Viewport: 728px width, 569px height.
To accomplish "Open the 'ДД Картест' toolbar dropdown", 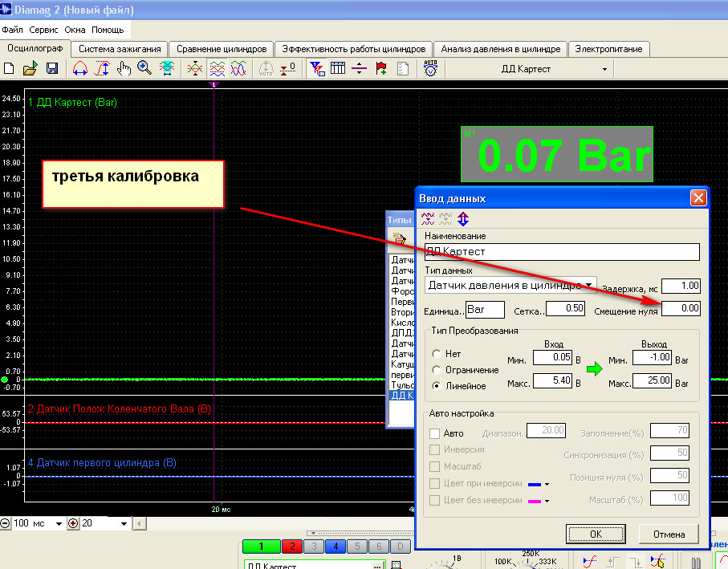I will [x=604, y=70].
